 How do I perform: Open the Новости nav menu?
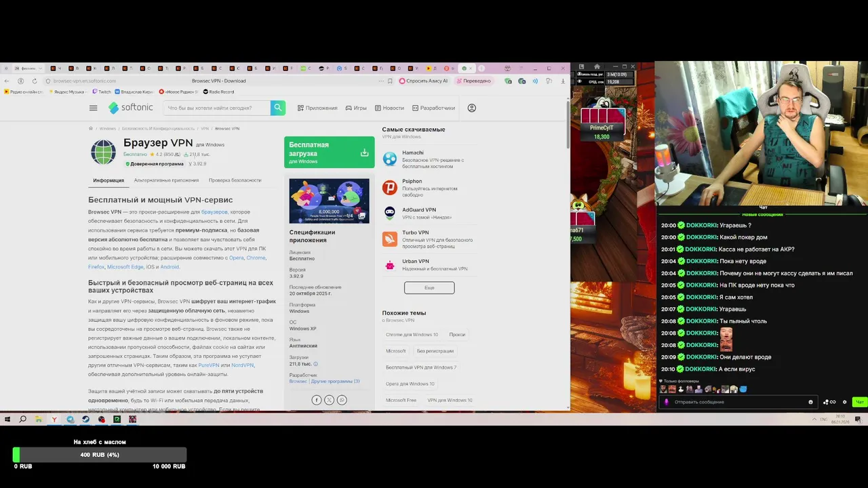coord(389,108)
